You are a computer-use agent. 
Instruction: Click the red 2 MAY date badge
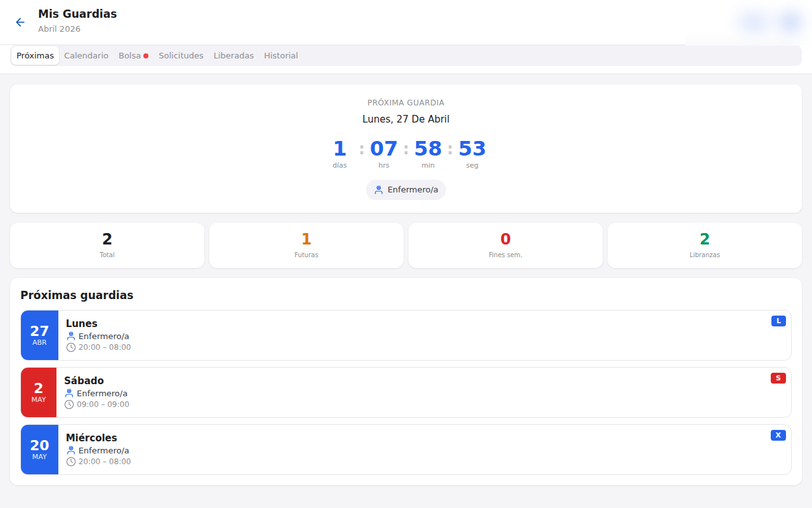coord(39,392)
